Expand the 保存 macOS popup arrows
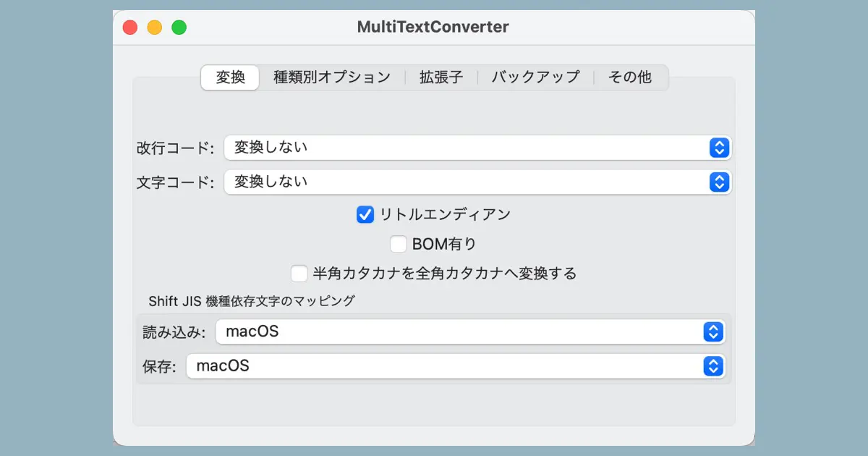868x456 pixels. (713, 366)
